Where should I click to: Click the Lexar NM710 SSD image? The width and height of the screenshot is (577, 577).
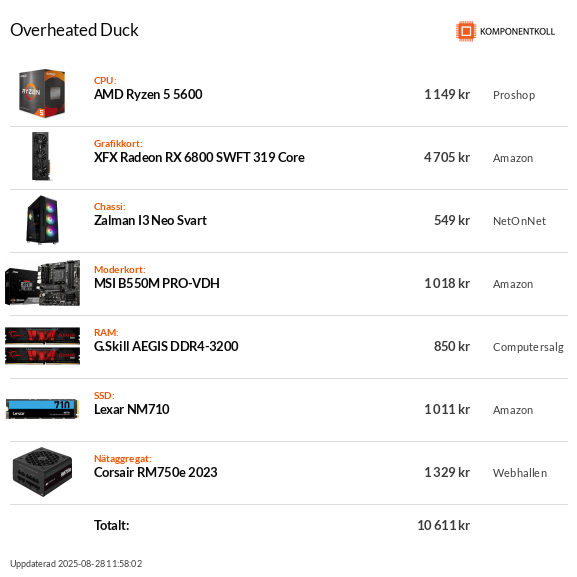(42, 409)
